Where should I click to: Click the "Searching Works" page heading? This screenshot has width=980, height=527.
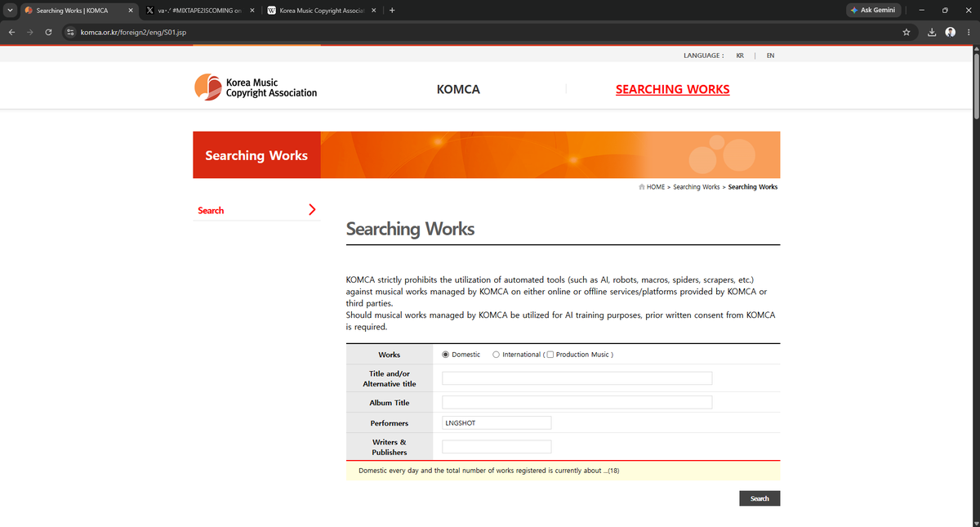[x=410, y=230]
